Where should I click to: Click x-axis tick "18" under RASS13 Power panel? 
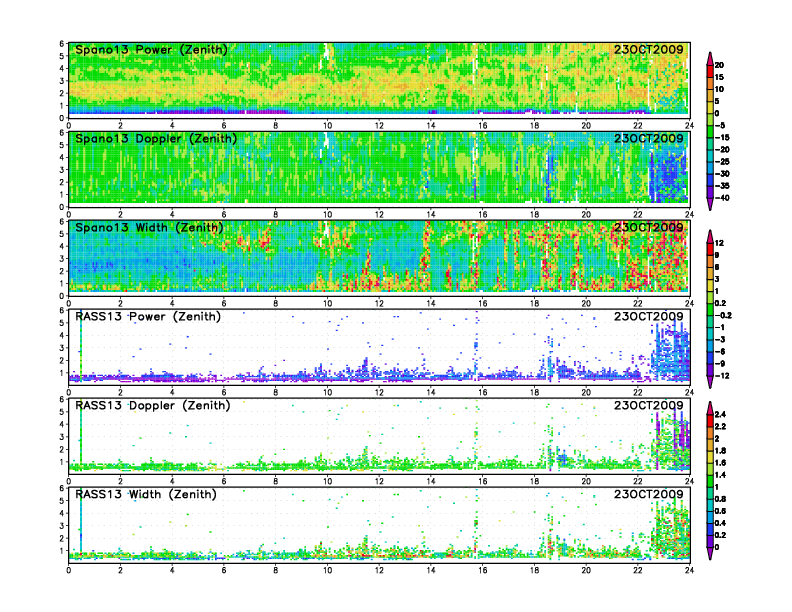[534, 392]
